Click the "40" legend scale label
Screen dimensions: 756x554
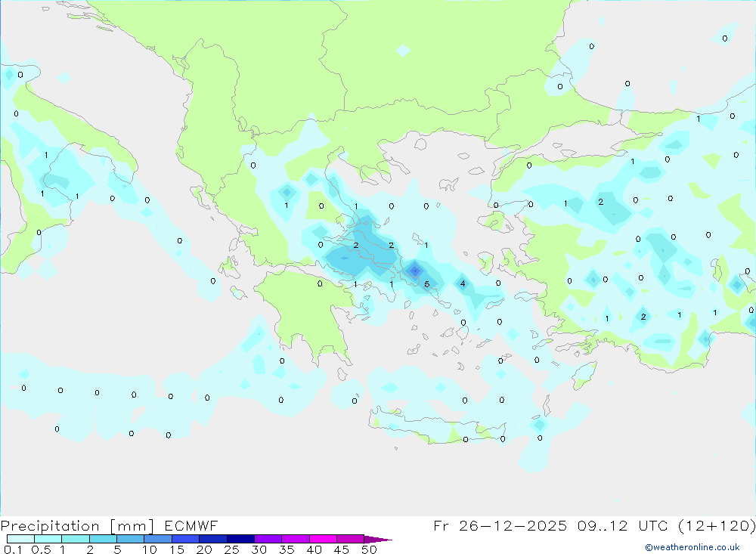pyautogui.click(x=314, y=549)
